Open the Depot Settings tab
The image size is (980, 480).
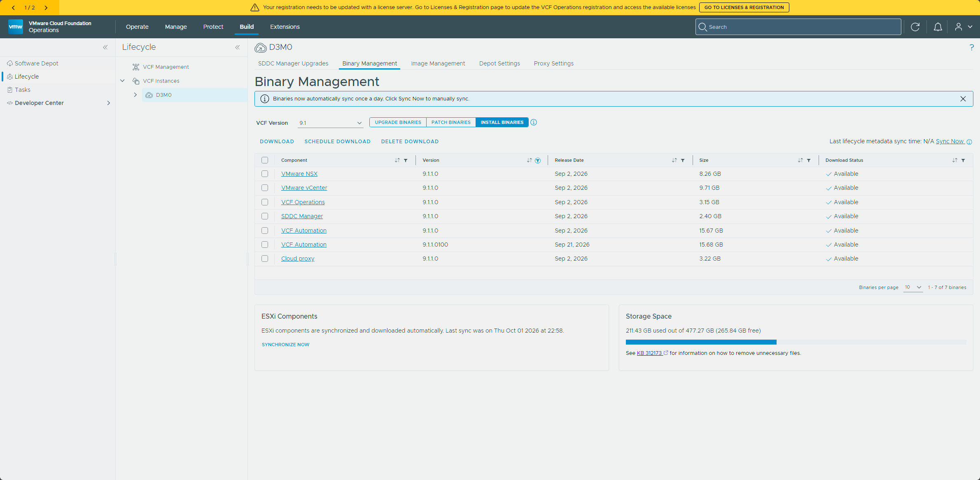(x=499, y=63)
